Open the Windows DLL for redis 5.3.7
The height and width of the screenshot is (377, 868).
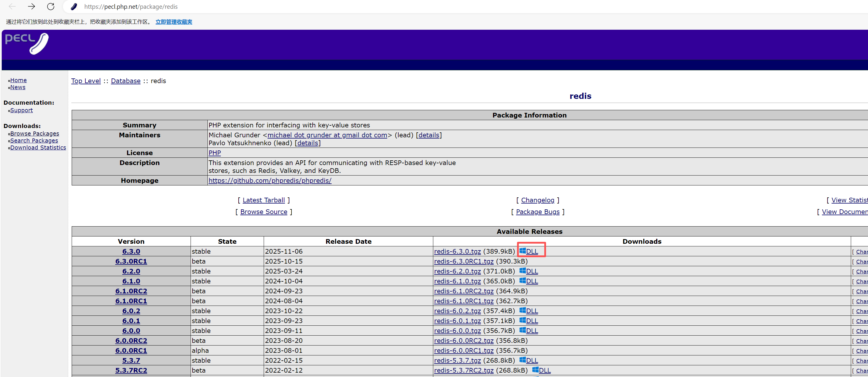tap(532, 360)
